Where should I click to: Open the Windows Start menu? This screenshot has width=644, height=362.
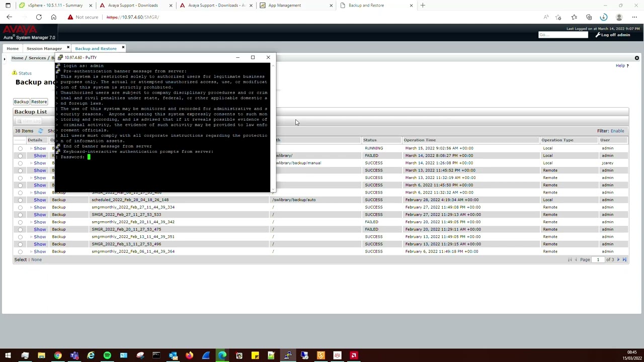pyautogui.click(x=8, y=355)
